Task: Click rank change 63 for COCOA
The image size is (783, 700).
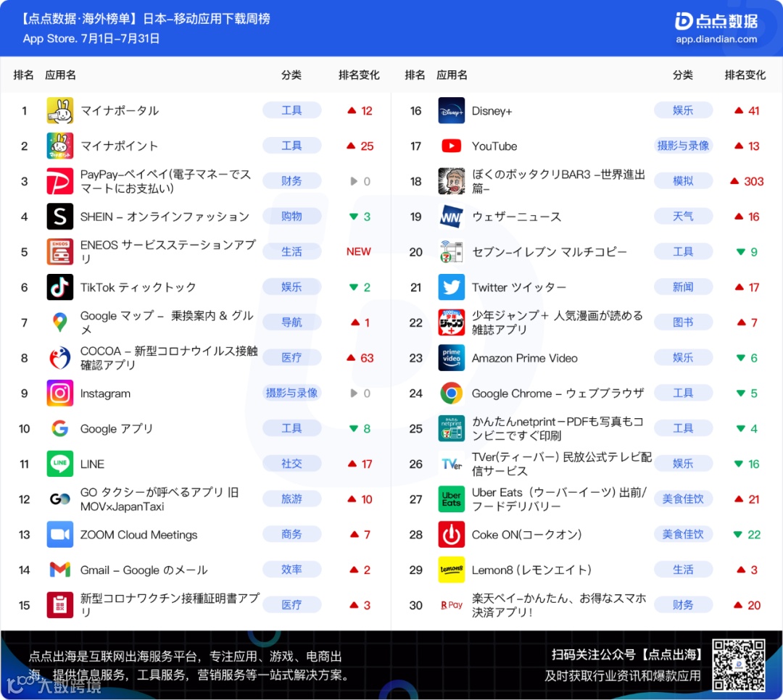Action: click(360, 358)
